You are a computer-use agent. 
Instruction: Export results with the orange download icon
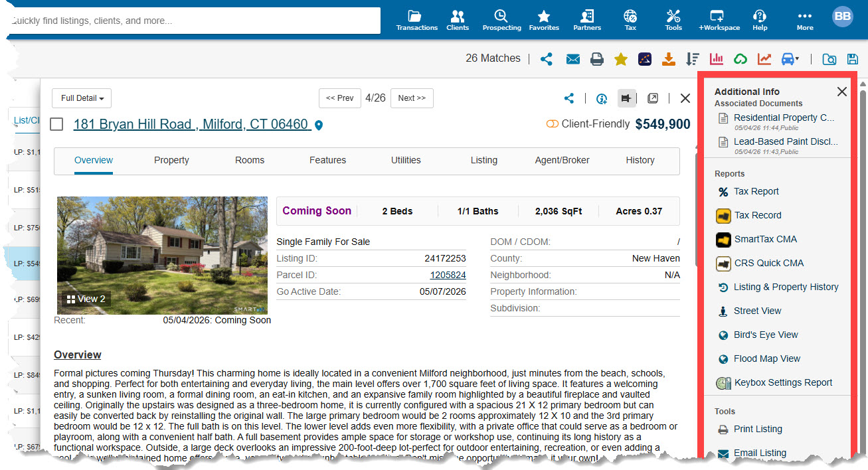pyautogui.click(x=669, y=59)
